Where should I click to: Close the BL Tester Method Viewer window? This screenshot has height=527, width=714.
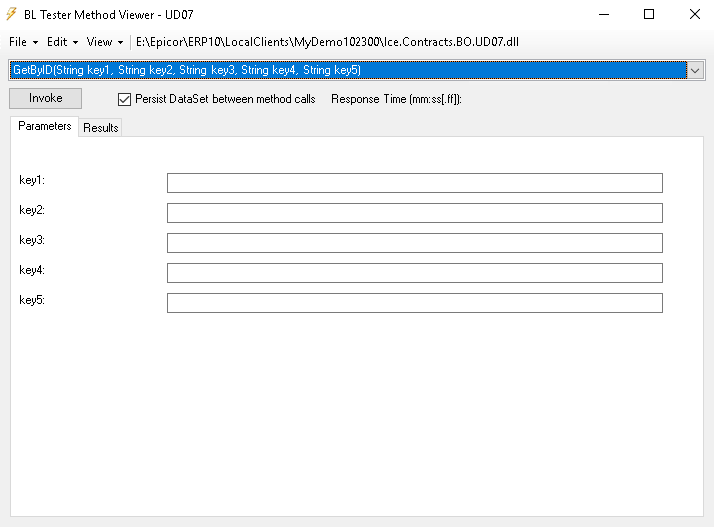coord(694,15)
